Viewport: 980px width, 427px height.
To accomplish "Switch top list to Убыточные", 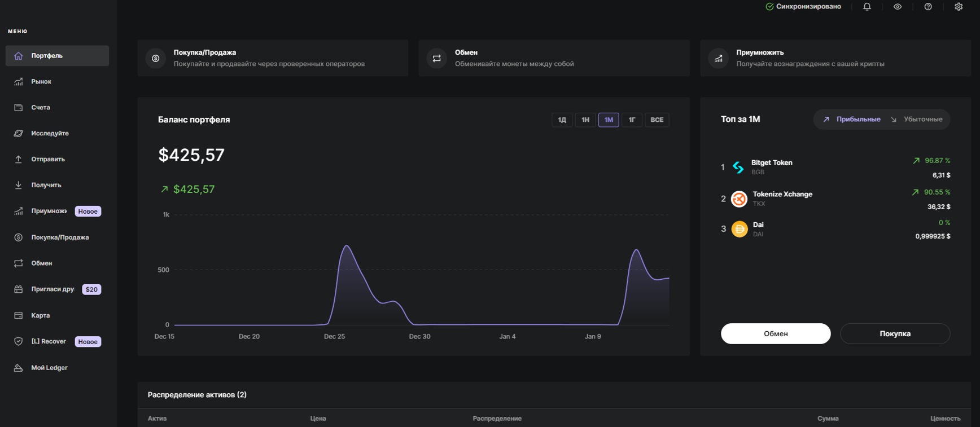I will [916, 120].
